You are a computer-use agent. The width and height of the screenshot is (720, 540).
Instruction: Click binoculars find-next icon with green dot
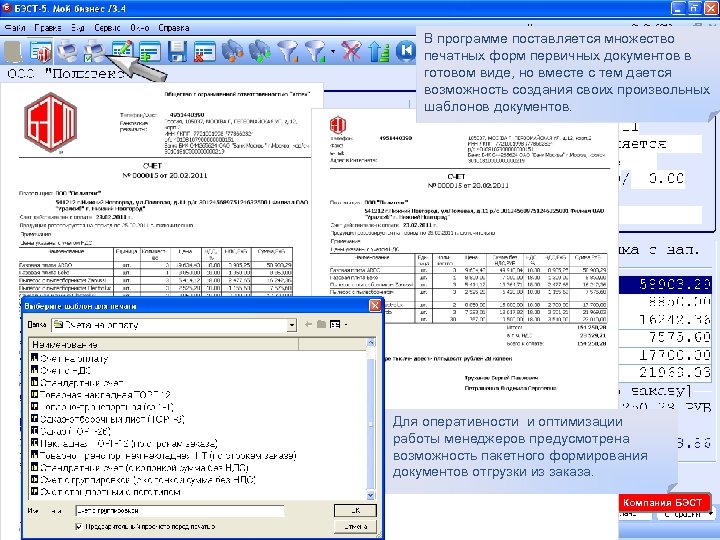(260, 51)
